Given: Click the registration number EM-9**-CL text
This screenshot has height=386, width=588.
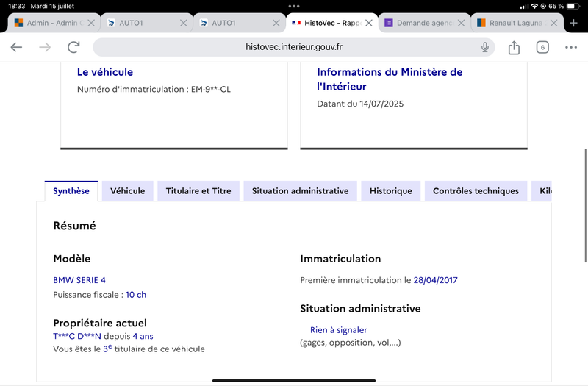Looking at the screenshot, I should [x=211, y=89].
